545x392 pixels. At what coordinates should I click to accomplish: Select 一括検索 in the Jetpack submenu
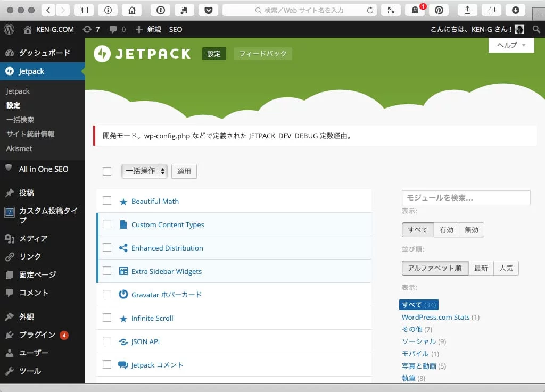tap(20, 120)
